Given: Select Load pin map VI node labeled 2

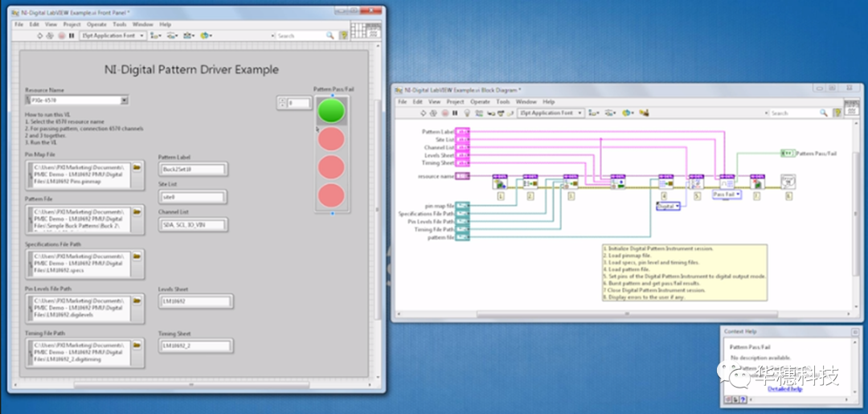Looking at the screenshot, I should [530, 182].
